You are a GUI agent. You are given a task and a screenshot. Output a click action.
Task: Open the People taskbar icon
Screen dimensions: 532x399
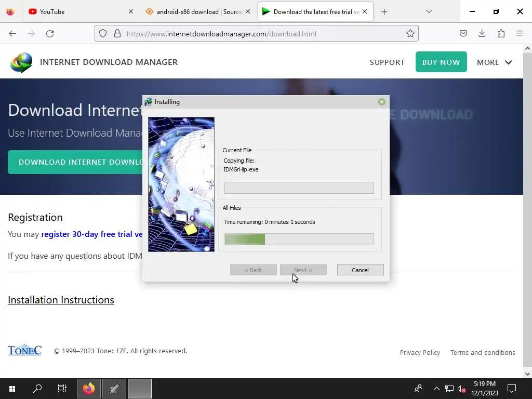coord(418,389)
